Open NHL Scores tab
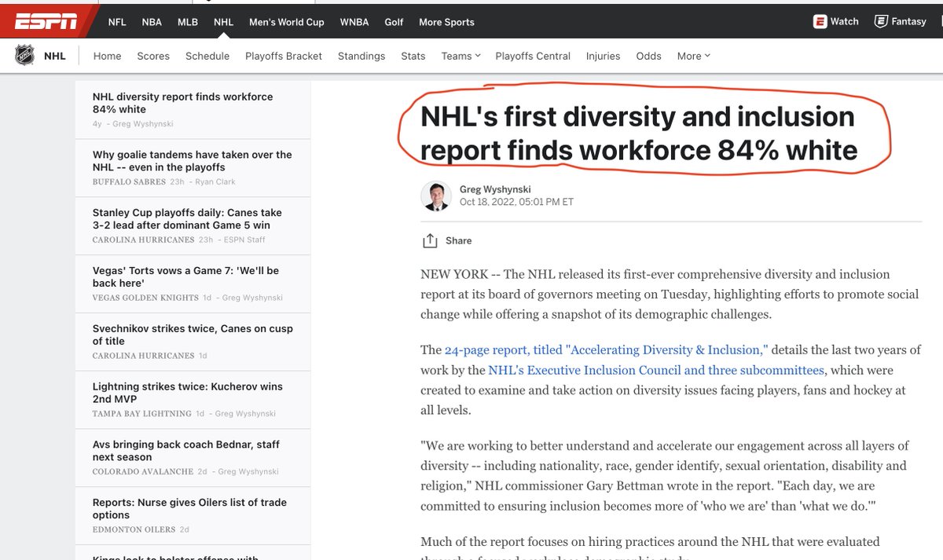 coord(153,56)
